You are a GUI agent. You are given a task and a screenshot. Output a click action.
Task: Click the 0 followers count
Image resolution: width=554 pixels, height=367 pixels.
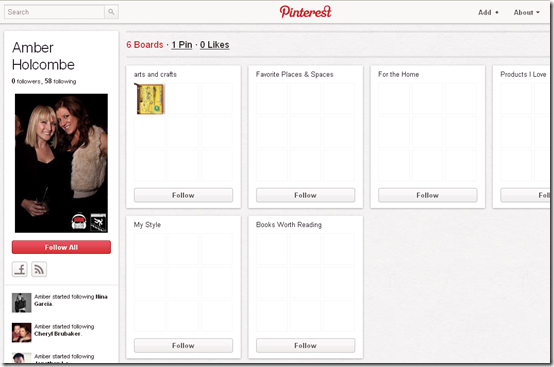[x=26, y=81]
